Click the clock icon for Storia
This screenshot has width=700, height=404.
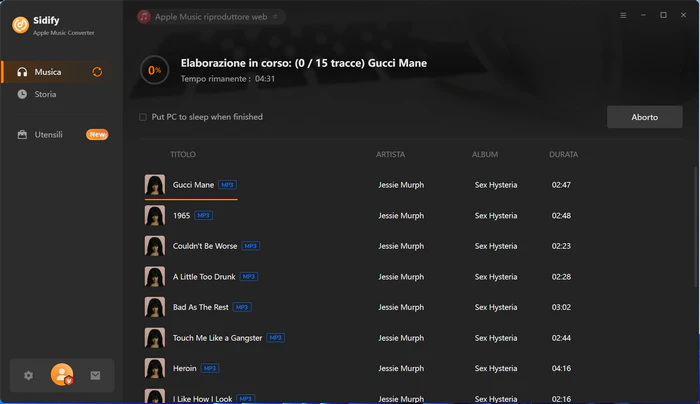[22, 94]
